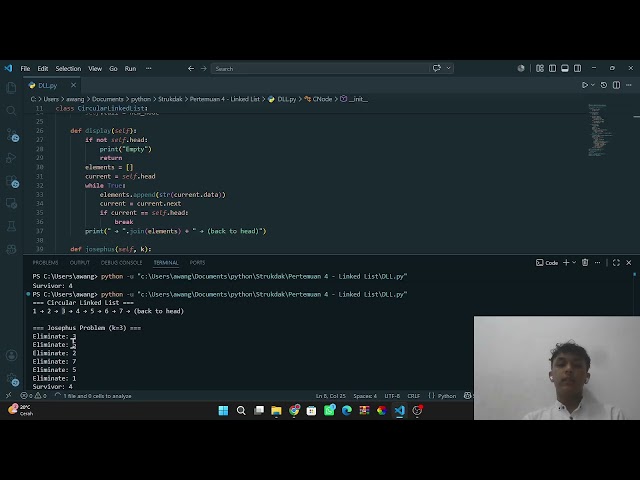Click the editor minimap
Screen dimensions: 640x480
[601, 130]
